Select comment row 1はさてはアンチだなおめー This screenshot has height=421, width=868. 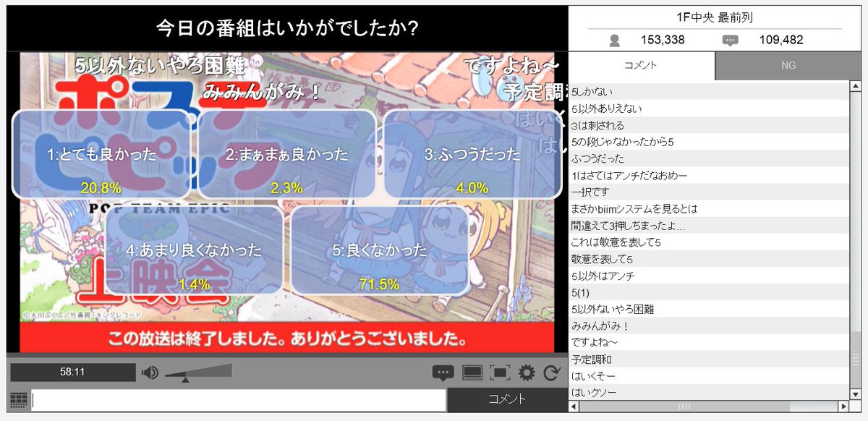(x=709, y=175)
